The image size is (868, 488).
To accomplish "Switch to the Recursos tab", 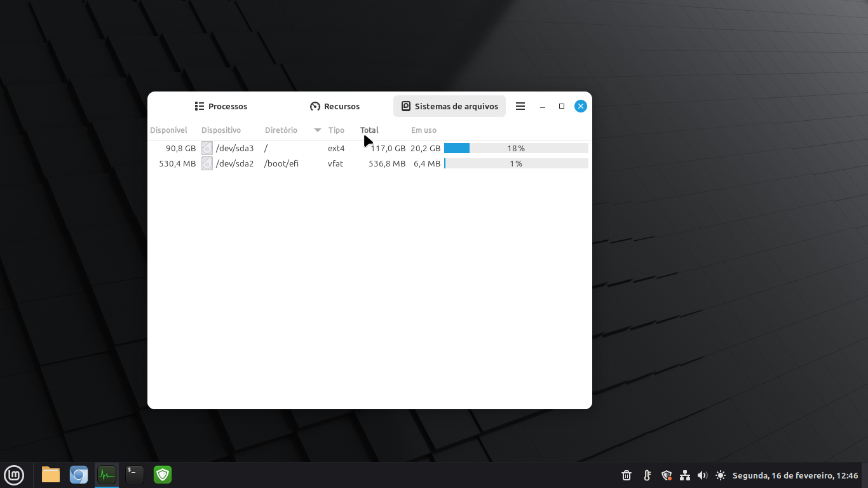I will pos(335,106).
